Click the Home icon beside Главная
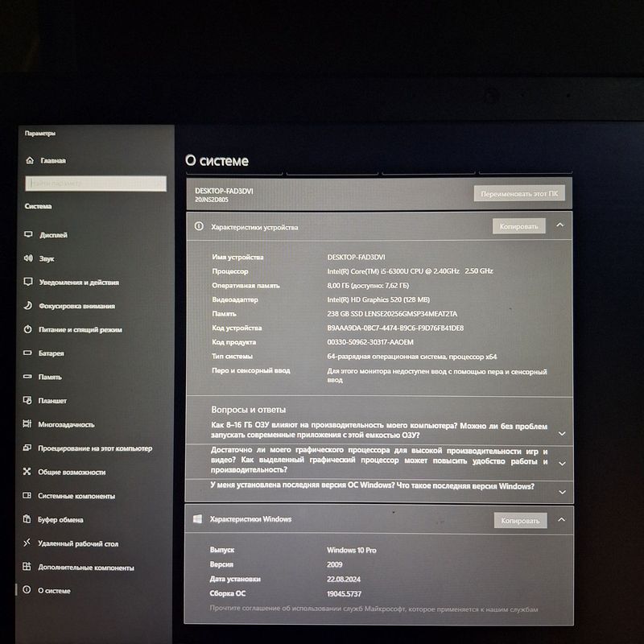This screenshot has height=644, width=644. pyautogui.click(x=30, y=160)
